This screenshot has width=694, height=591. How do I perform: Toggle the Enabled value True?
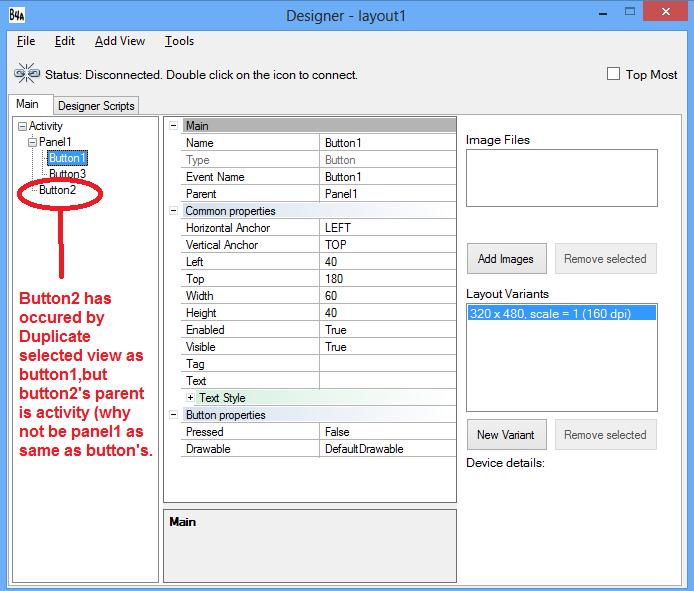[387, 330]
